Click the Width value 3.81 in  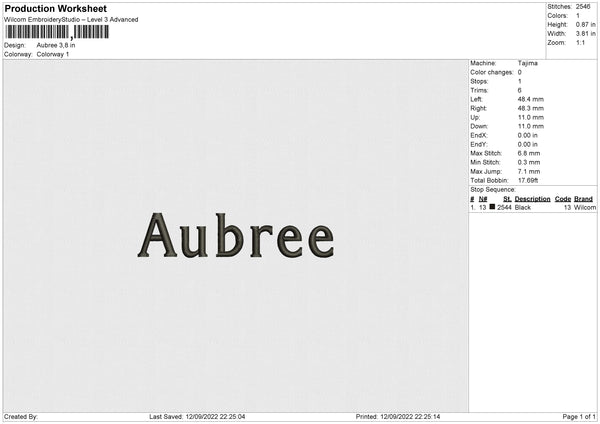pos(585,34)
